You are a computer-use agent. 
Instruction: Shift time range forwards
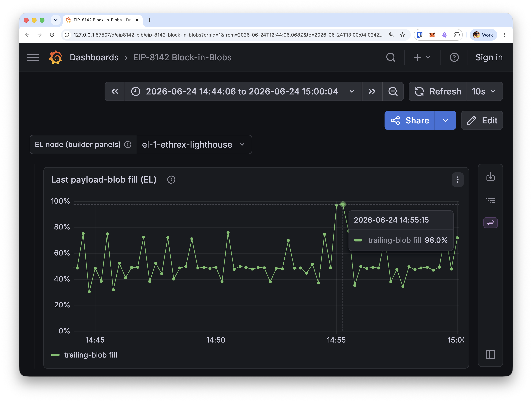tap(372, 92)
